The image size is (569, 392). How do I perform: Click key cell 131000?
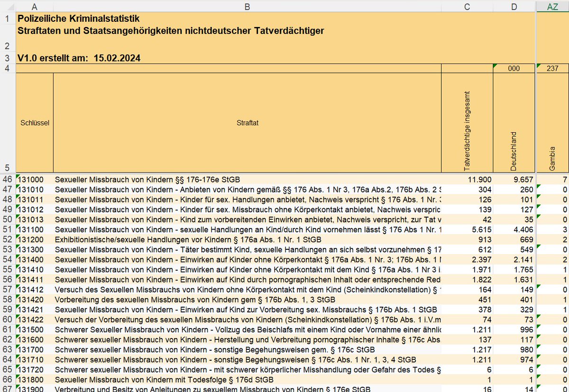[x=35, y=180]
